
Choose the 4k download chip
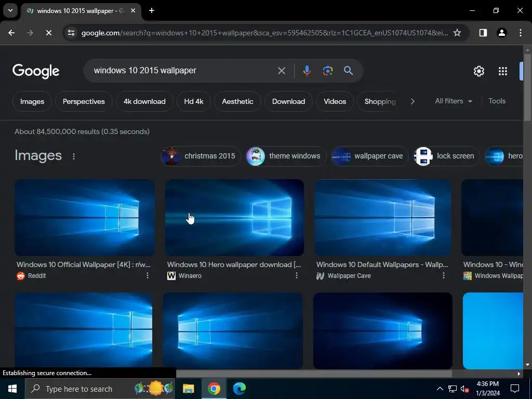click(144, 101)
